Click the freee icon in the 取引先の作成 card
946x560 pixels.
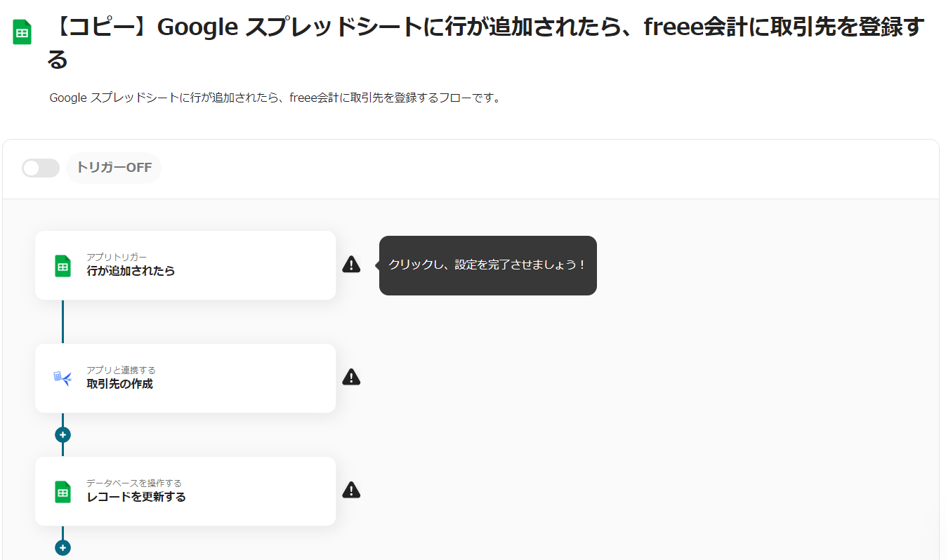pos(63,378)
